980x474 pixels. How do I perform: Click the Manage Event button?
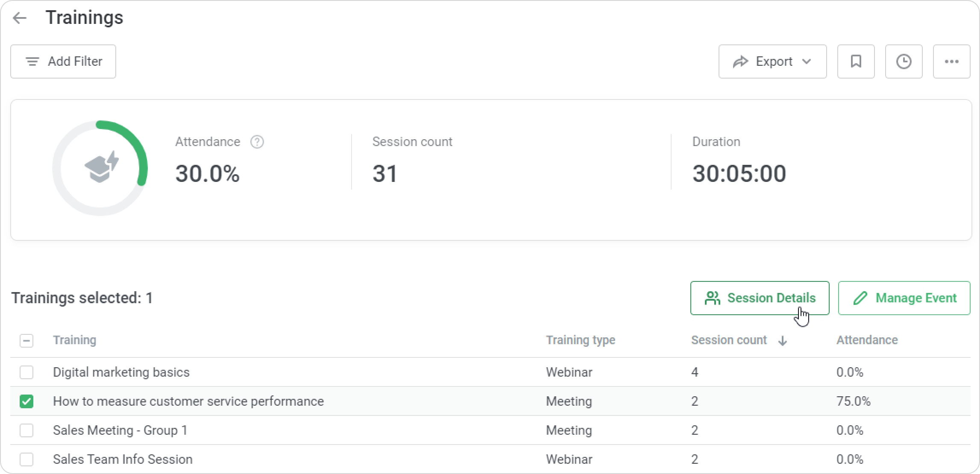point(904,298)
